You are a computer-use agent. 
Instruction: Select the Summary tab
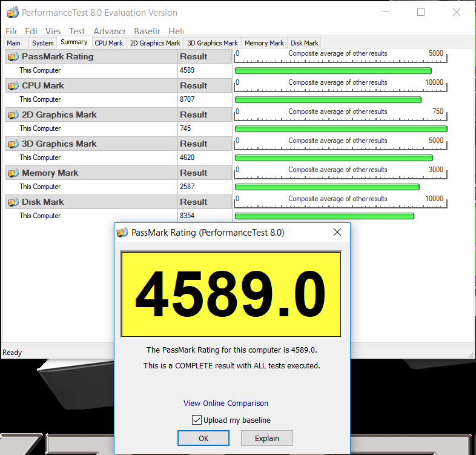[74, 42]
